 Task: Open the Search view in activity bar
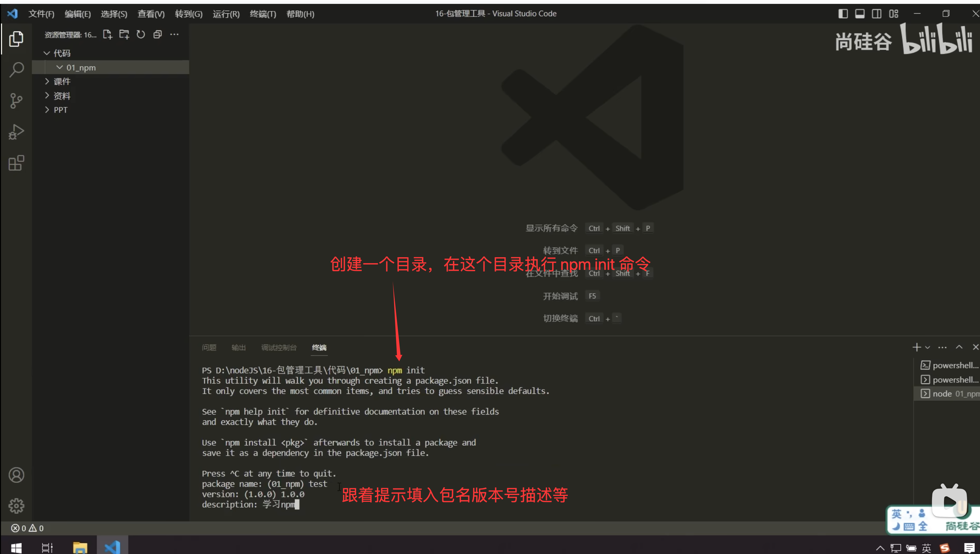16,70
